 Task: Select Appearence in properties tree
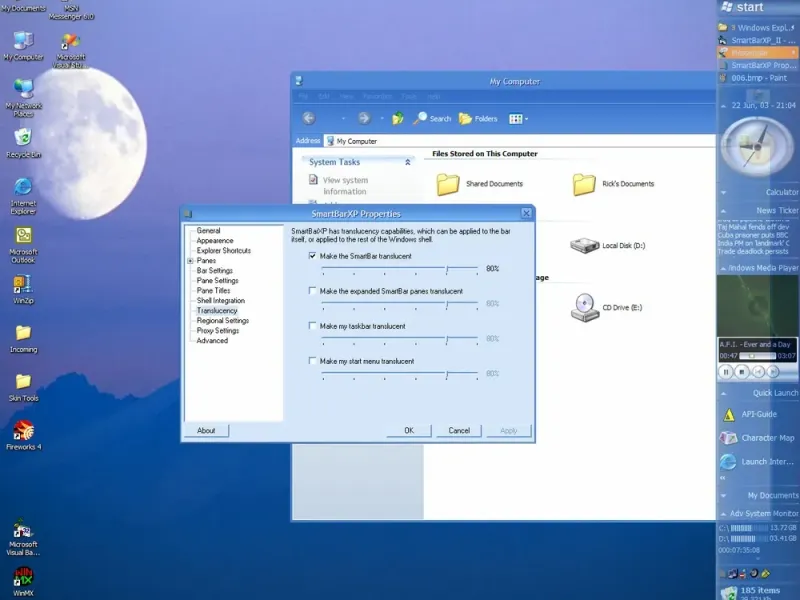point(215,240)
